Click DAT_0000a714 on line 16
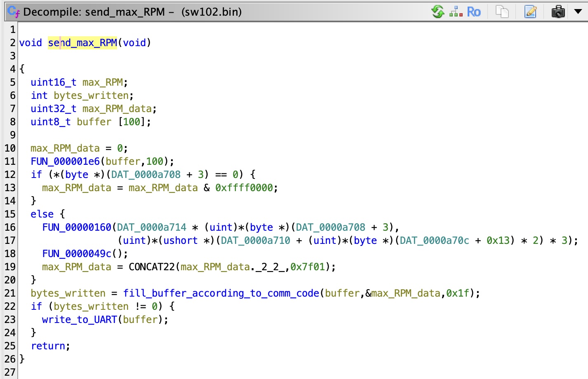This screenshot has height=379, width=588. pos(152,227)
